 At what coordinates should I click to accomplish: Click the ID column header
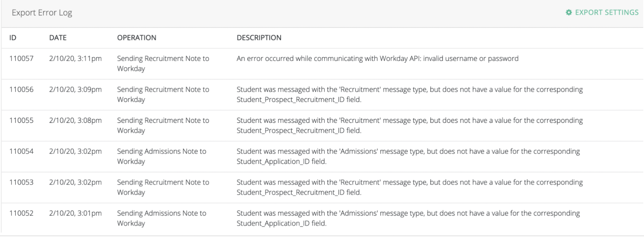13,37
